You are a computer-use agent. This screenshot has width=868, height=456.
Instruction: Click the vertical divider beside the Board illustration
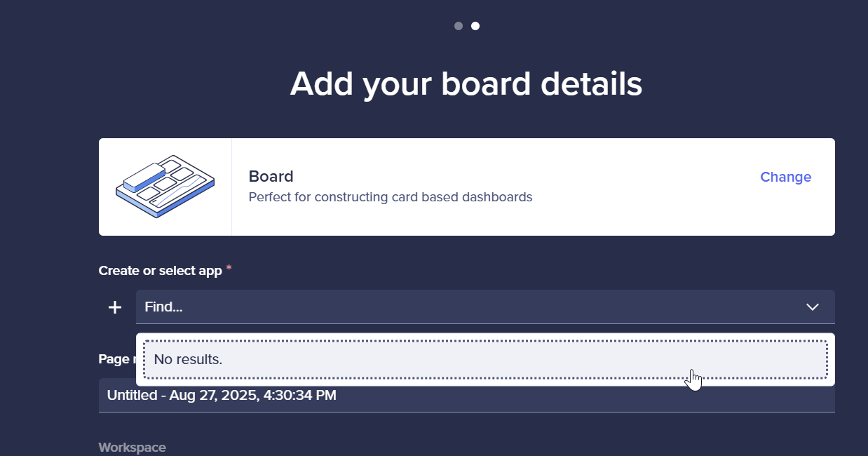tap(231, 187)
